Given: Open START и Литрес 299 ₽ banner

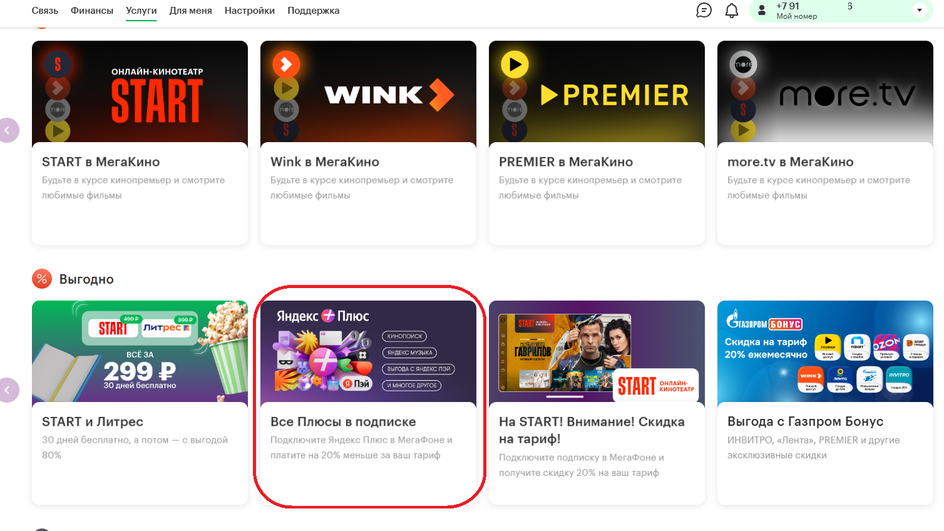Looking at the screenshot, I should click(140, 352).
